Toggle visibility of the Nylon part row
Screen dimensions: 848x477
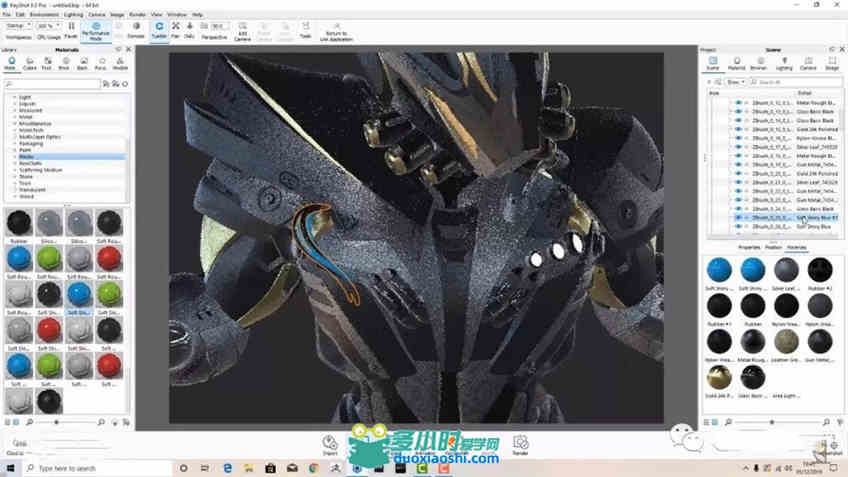[x=738, y=138]
